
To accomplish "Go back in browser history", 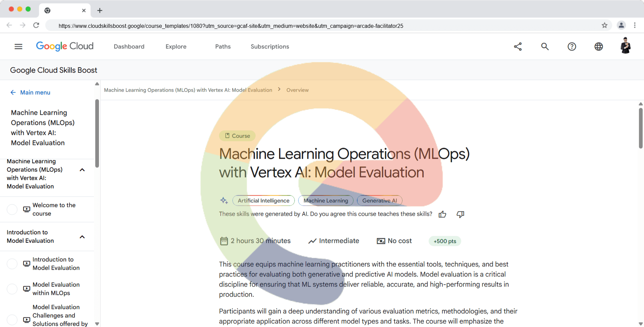I will 9,25.
